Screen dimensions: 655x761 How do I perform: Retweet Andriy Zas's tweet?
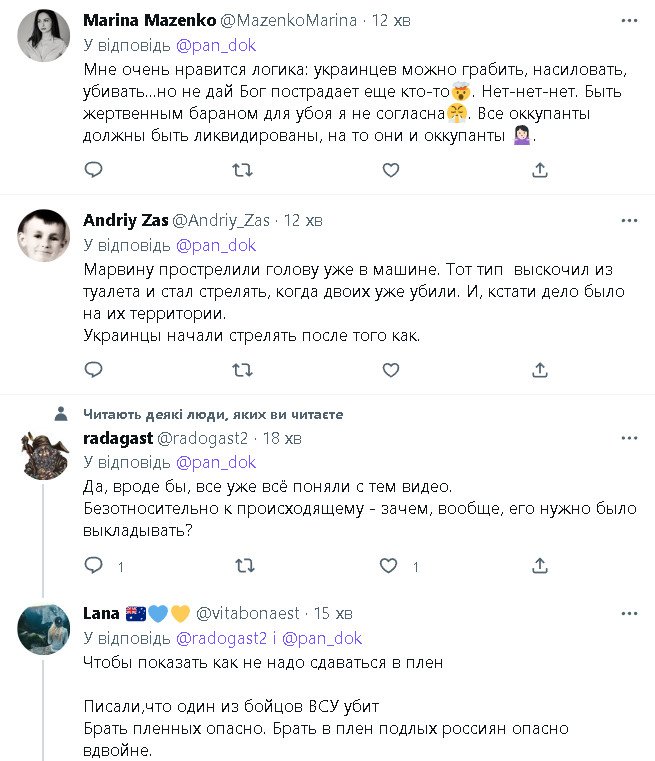click(242, 370)
